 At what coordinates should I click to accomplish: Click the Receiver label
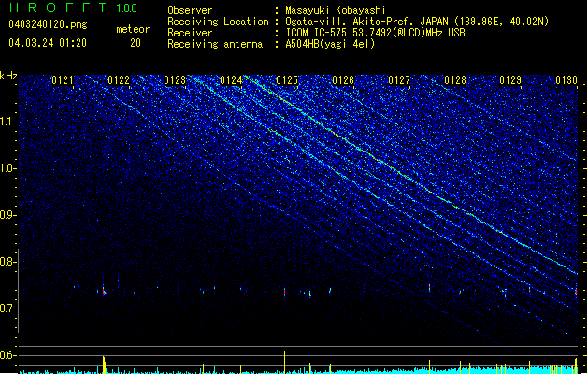(x=190, y=33)
